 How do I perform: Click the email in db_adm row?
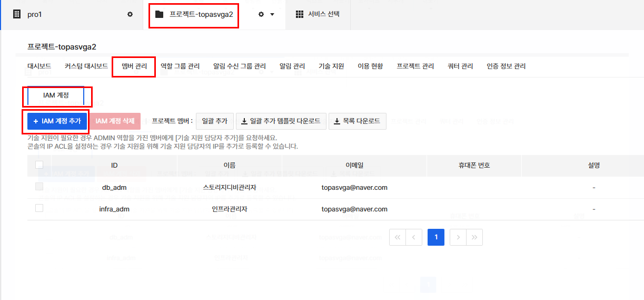tap(354, 187)
